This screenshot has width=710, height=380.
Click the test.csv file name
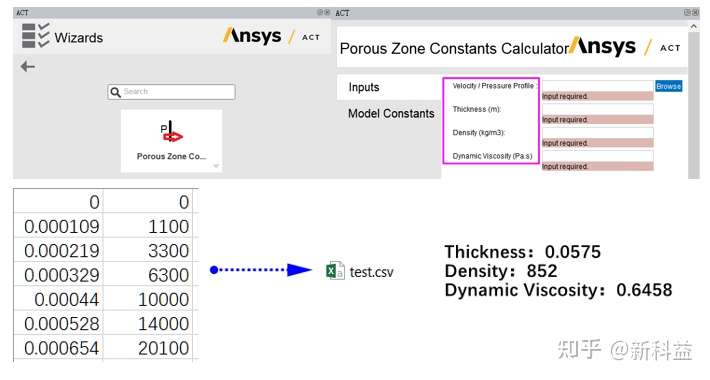(x=371, y=272)
